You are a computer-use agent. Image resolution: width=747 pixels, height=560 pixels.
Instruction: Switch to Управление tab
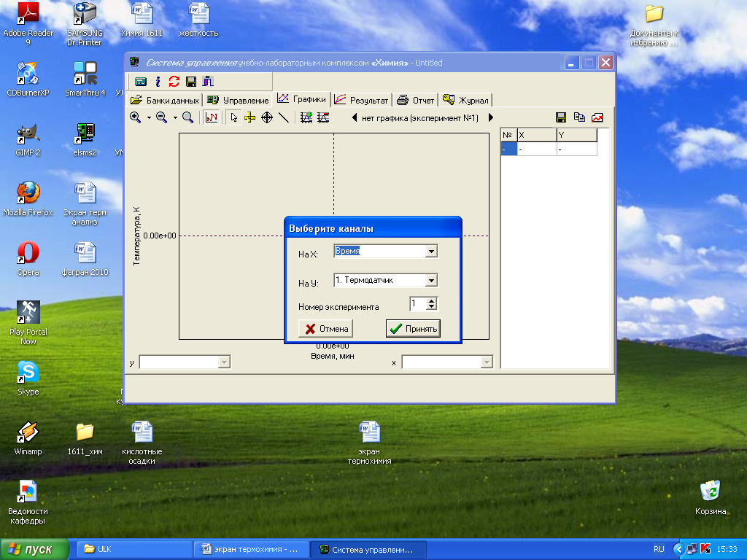click(239, 100)
